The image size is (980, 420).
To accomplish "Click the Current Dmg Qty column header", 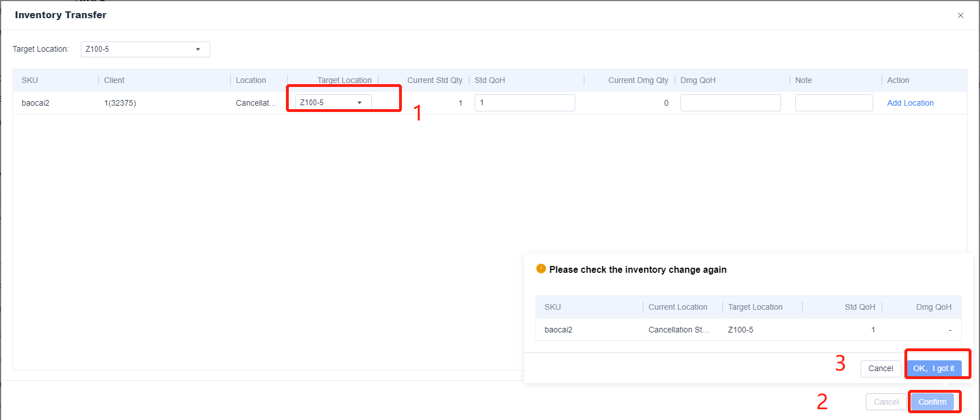I will (638, 80).
